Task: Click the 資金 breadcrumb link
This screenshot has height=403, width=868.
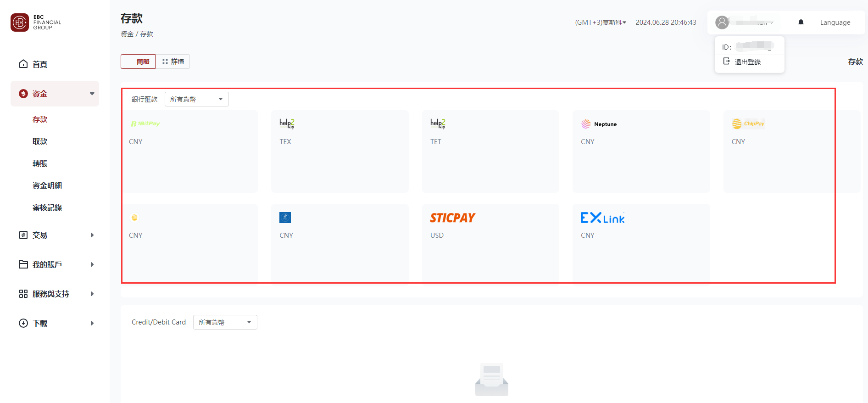Action: click(127, 34)
